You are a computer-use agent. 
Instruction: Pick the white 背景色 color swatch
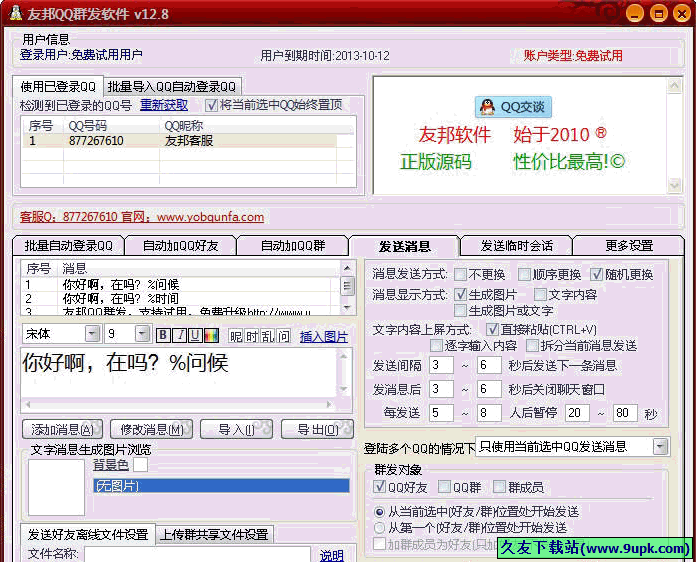(141, 465)
